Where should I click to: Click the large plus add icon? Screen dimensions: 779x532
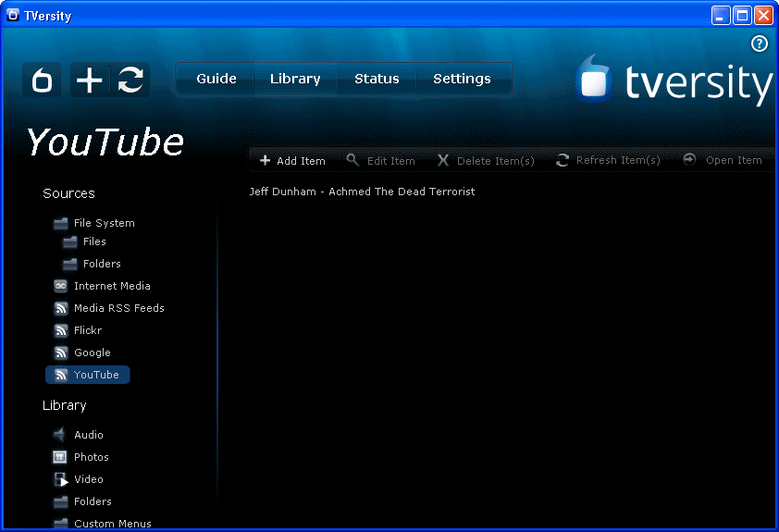90,80
